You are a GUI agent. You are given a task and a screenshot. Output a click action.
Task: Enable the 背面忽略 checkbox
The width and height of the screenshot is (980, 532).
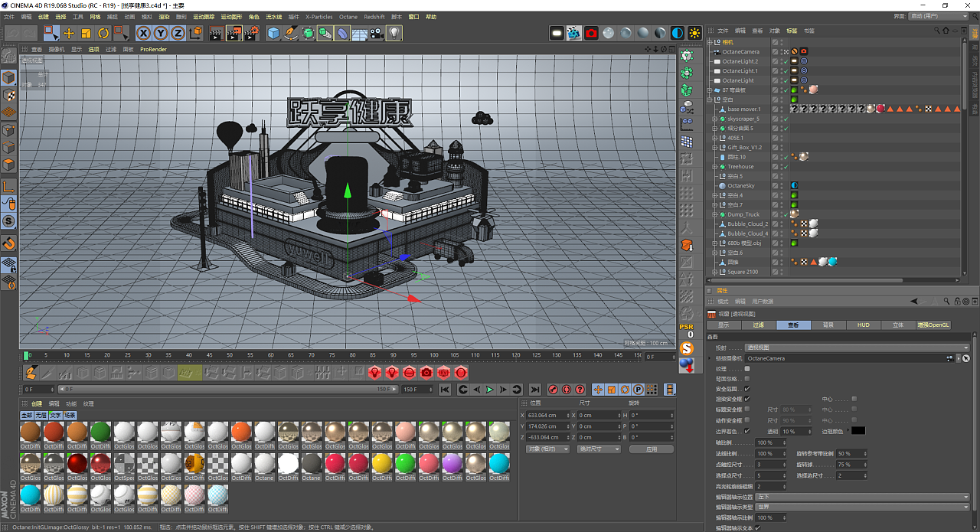tap(747, 379)
